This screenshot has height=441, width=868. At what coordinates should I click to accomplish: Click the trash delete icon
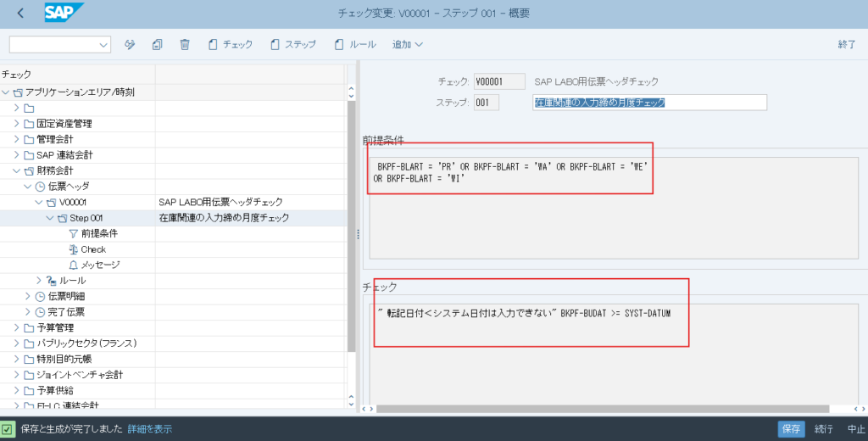pos(185,44)
